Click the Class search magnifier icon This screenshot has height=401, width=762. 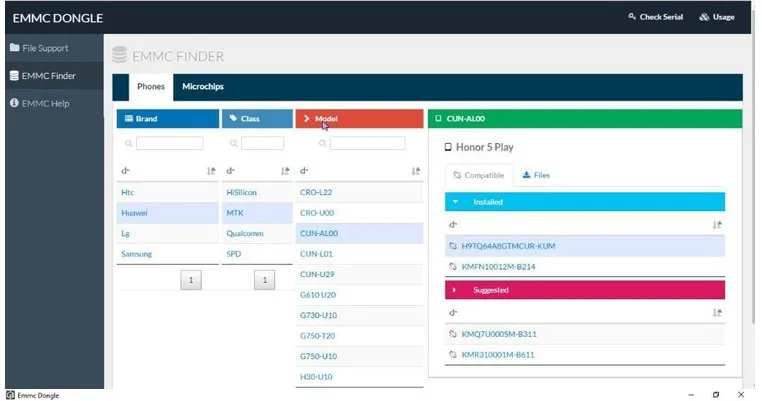233,143
